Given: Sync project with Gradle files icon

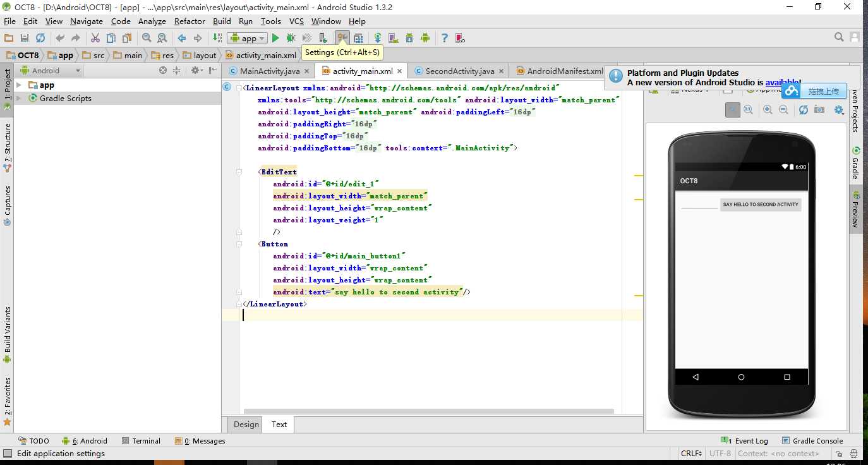Looking at the screenshot, I should pos(378,38).
